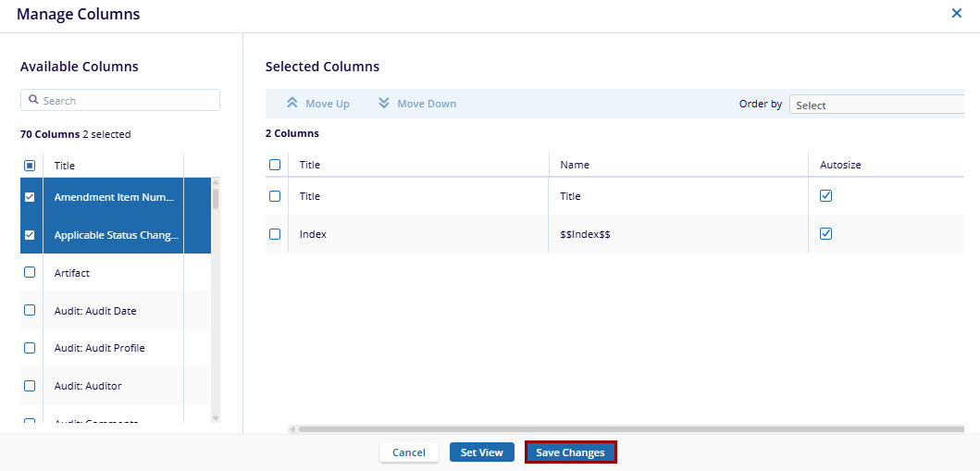Screen dimensions: 980x471
Task: Click the Move Down double-chevron icon
Action: (x=384, y=104)
